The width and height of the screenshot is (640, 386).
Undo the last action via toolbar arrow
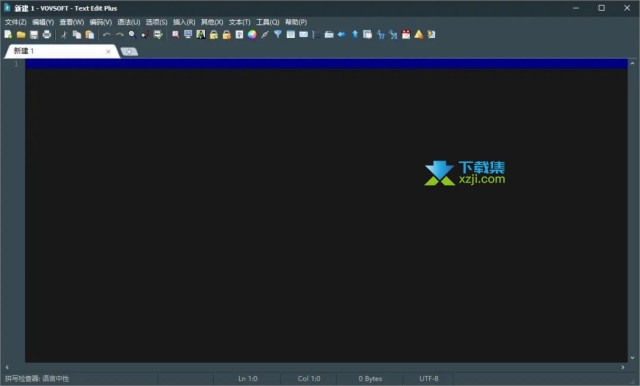click(x=107, y=35)
